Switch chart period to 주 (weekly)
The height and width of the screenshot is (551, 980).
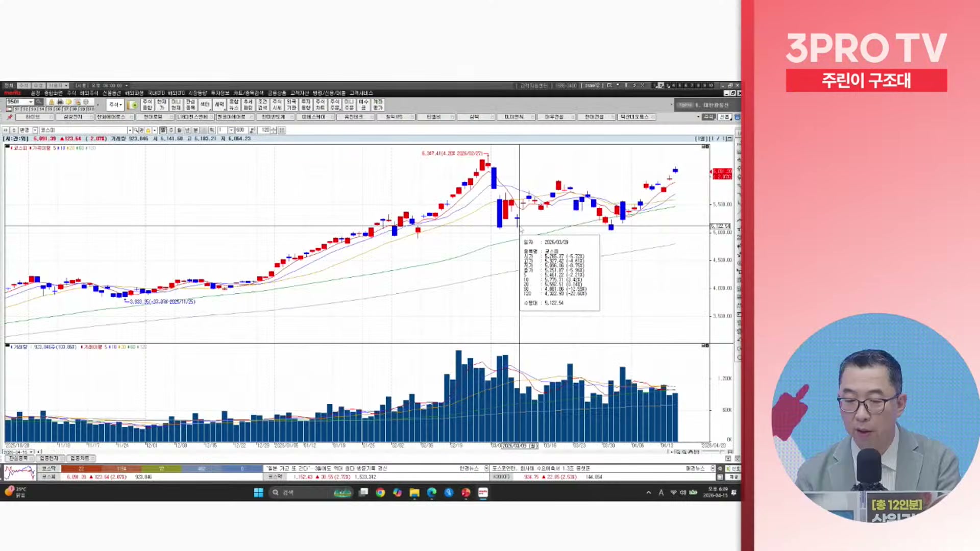(x=171, y=131)
